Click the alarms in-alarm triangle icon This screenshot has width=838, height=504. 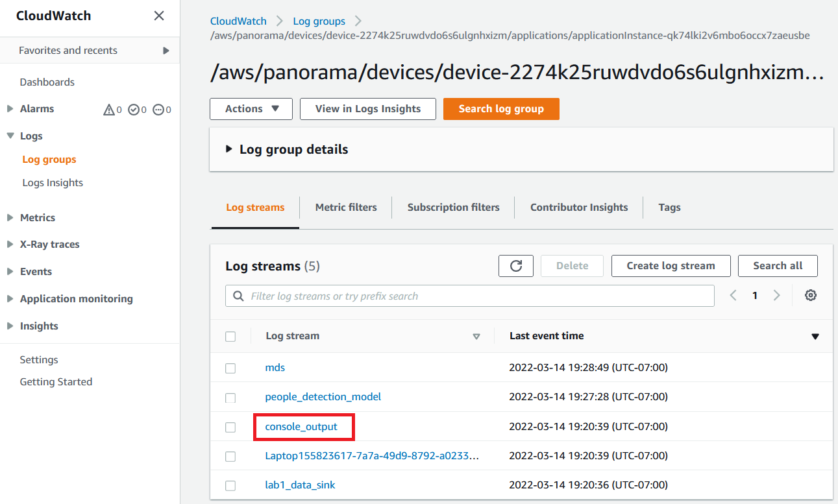(x=109, y=110)
